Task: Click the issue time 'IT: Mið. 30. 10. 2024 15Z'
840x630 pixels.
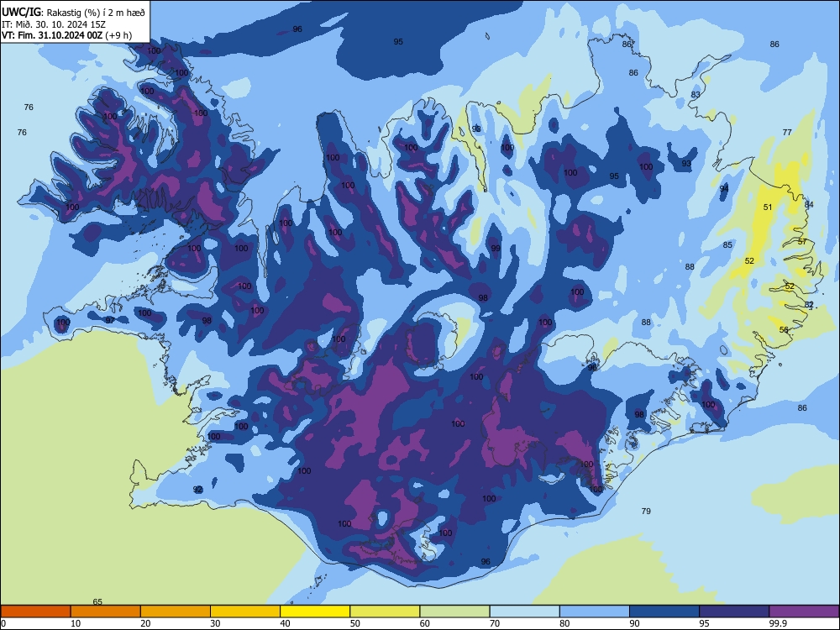Action: [x=53, y=24]
